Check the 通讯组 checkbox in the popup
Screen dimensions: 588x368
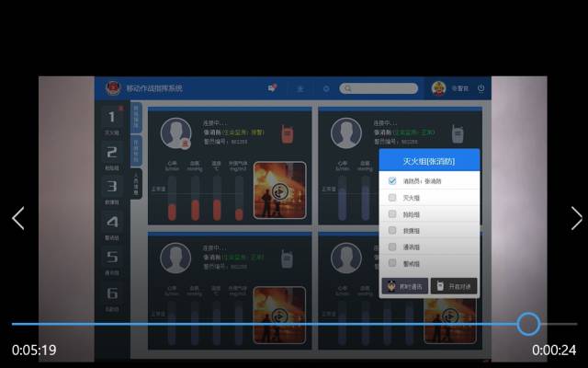click(x=392, y=247)
